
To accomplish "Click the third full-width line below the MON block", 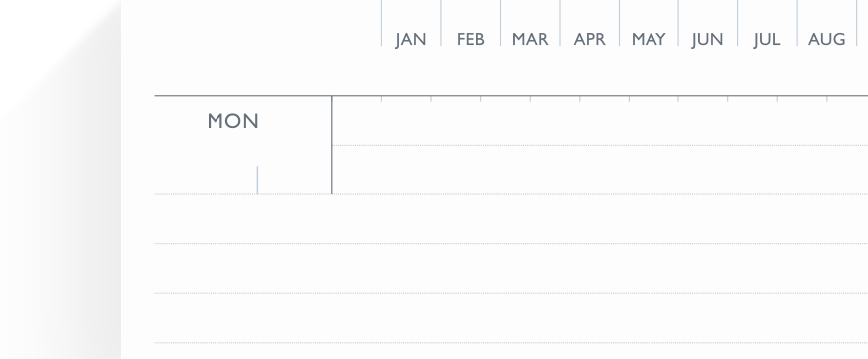I will (x=511, y=318).
